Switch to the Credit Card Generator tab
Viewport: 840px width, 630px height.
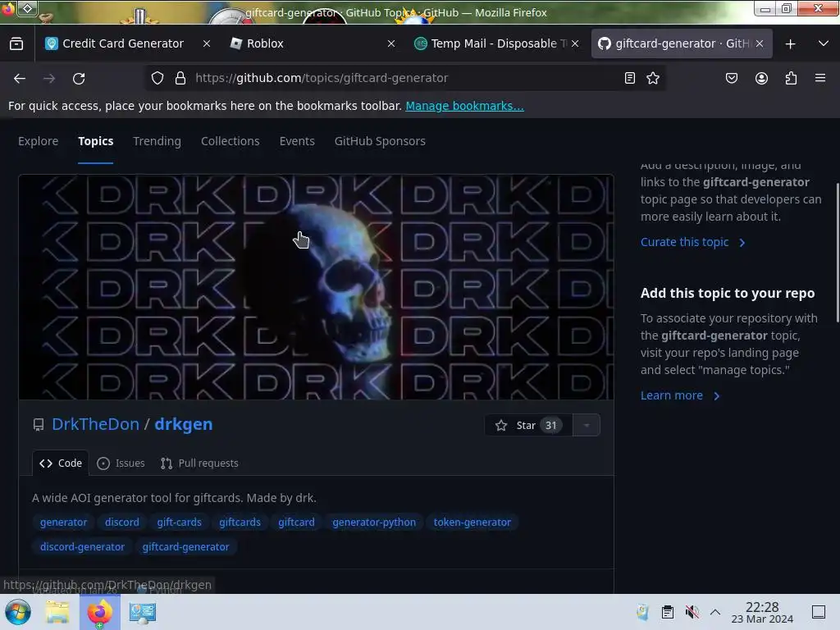click(127, 44)
